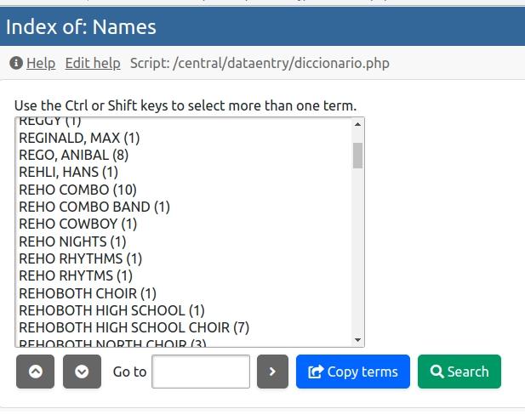Focus the Go to text field

201,372
